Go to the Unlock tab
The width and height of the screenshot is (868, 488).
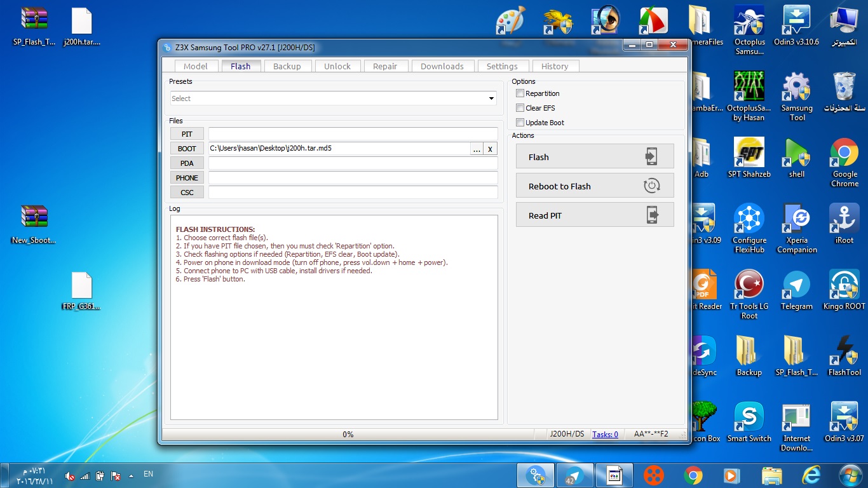(337, 66)
